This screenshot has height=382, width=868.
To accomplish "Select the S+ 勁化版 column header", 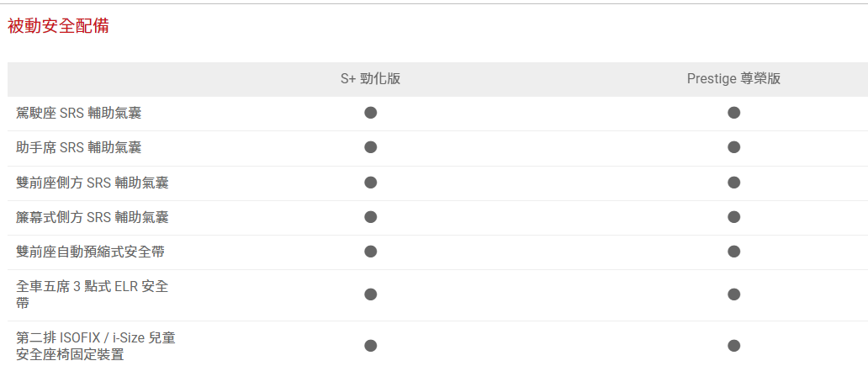I will coord(370,79).
